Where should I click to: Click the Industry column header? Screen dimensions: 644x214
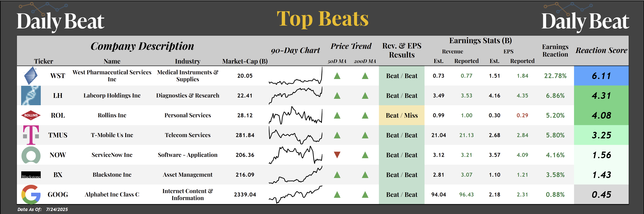tap(187, 61)
